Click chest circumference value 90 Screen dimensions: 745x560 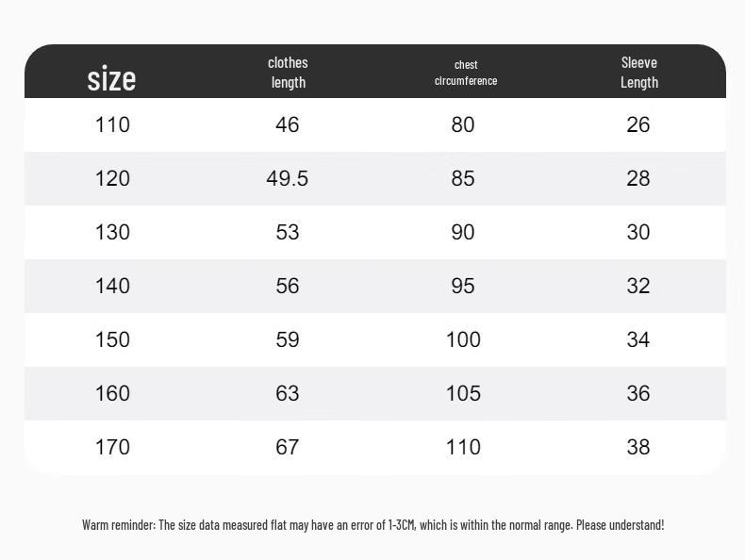tap(463, 232)
